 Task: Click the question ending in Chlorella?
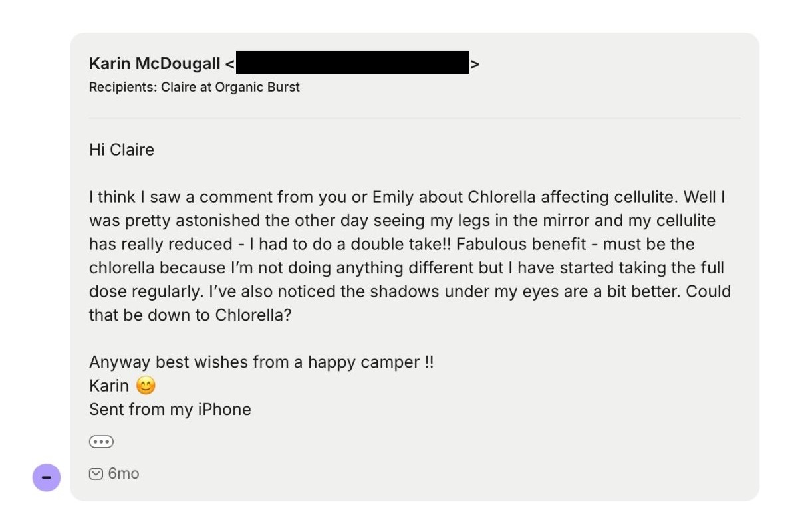point(410,303)
